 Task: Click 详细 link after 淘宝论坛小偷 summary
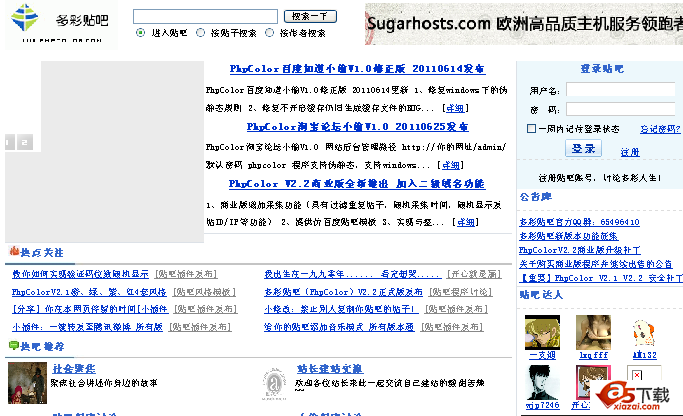[450, 165]
